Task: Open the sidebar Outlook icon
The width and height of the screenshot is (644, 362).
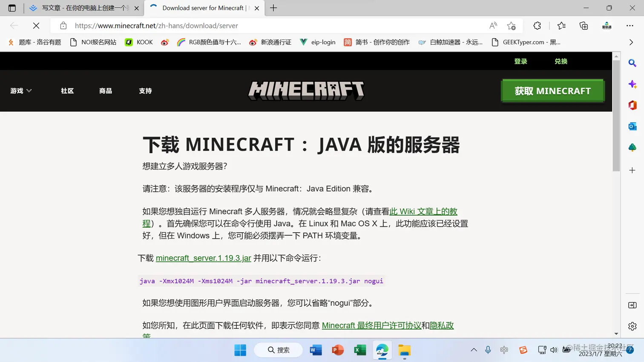Action: click(632, 126)
